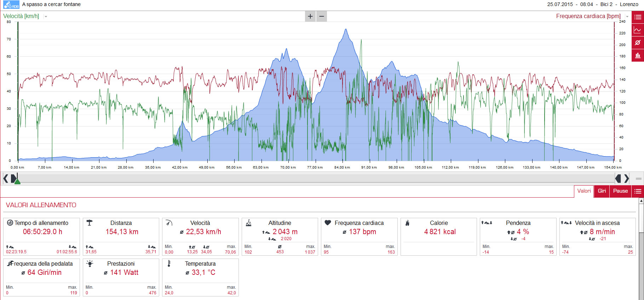Image resolution: width=644 pixels, height=300 pixels.
Task: Expand the Frequenza cardiaca [bpm] axis dropdown
Action: coord(627,17)
